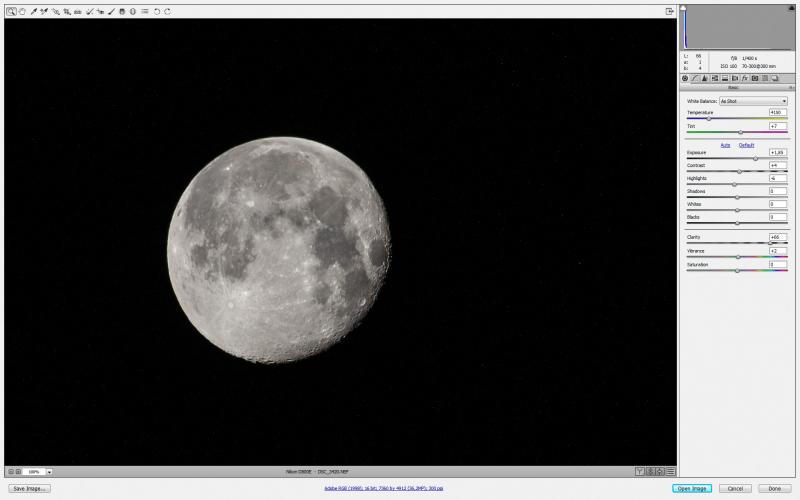Open the Snapshots tab
This screenshot has width=800, height=500.
pos(774,79)
